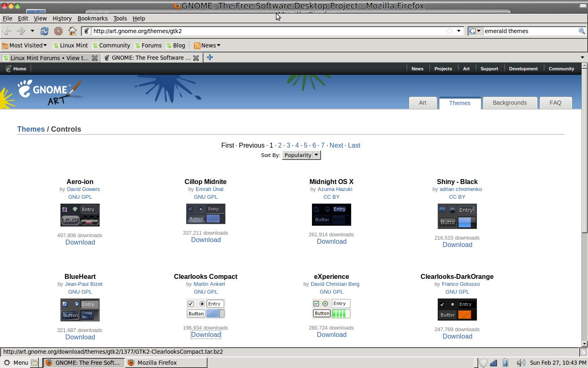588x368 pixels.
Task: Open the URL history dropdown arrow
Action: 459,31
